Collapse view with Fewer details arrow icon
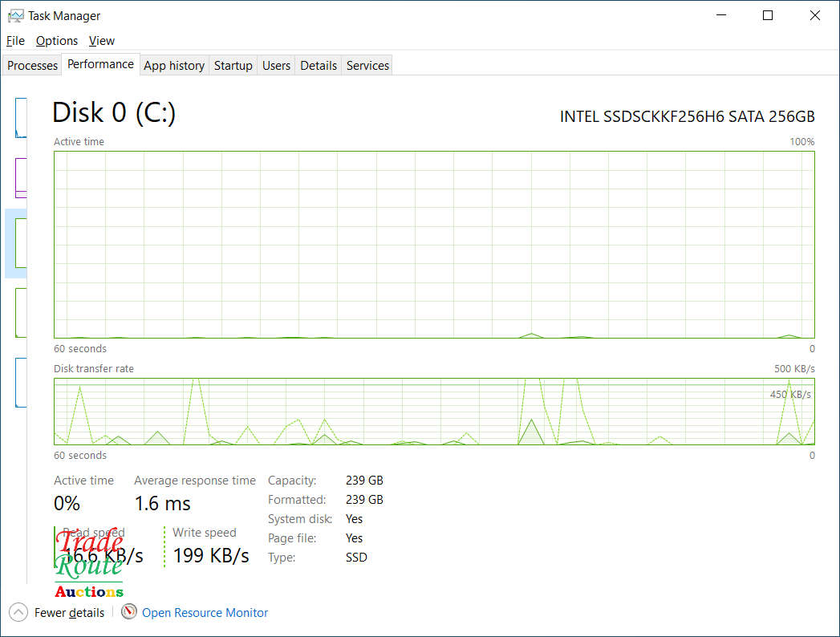Image resolution: width=840 pixels, height=637 pixels. [x=18, y=612]
